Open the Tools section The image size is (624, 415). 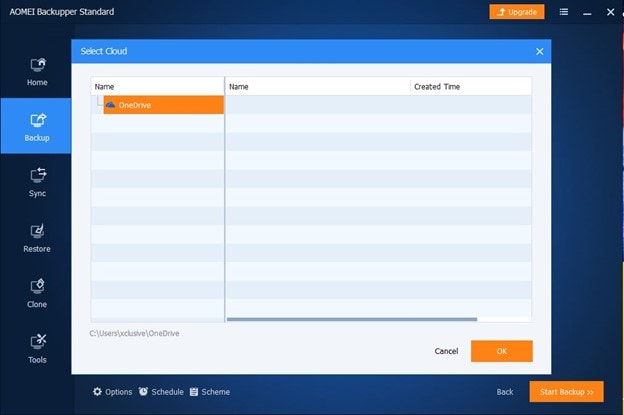pos(37,349)
